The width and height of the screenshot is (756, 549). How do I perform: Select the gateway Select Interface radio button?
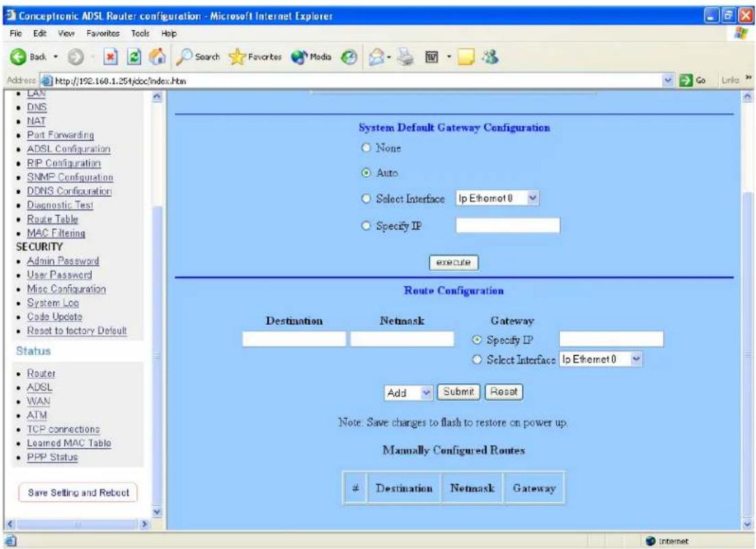click(x=366, y=199)
